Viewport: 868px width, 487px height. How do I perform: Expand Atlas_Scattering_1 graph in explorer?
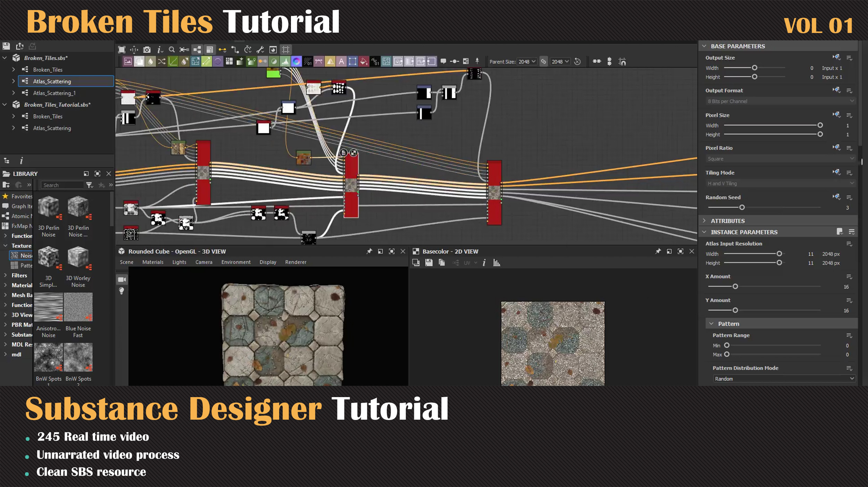pos(14,93)
